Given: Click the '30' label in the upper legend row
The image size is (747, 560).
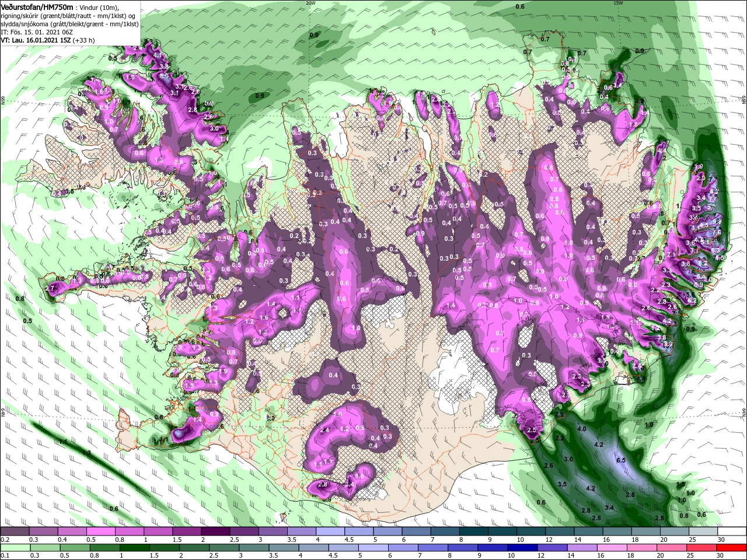Looking at the screenshot, I should click(x=721, y=540).
